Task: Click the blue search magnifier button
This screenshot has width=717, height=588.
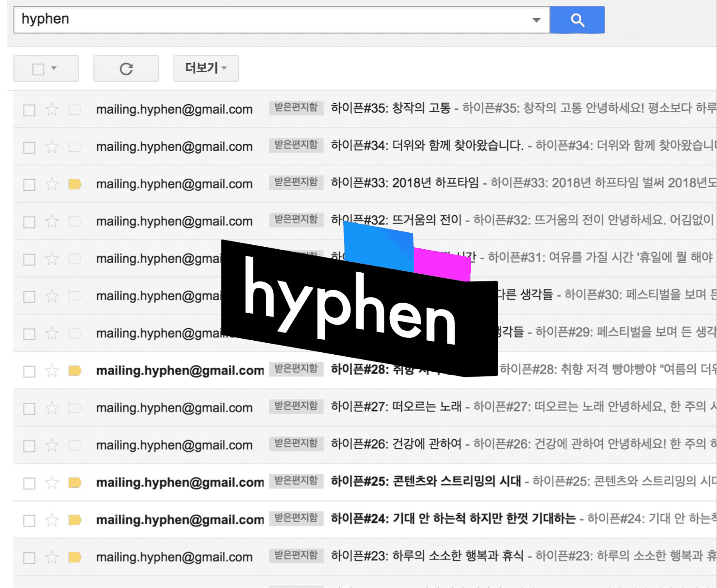Action: (577, 20)
